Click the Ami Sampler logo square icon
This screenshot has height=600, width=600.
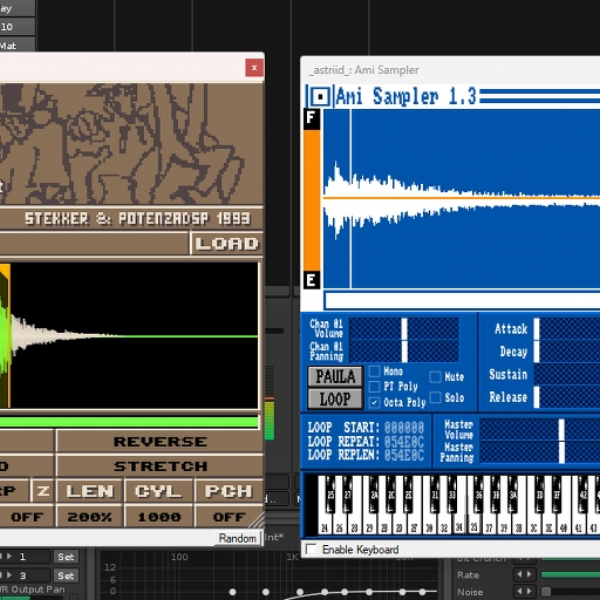click(x=321, y=96)
